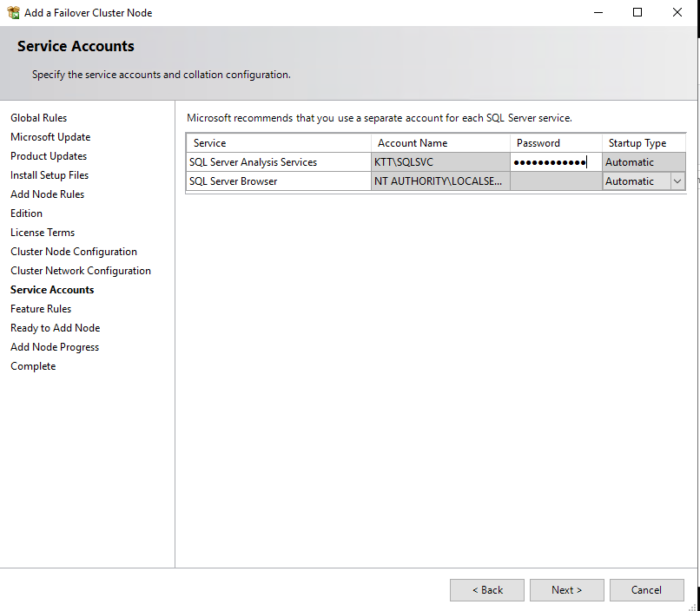Select the Complete step
The height and width of the screenshot is (611, 700).
tap(33, 366)
